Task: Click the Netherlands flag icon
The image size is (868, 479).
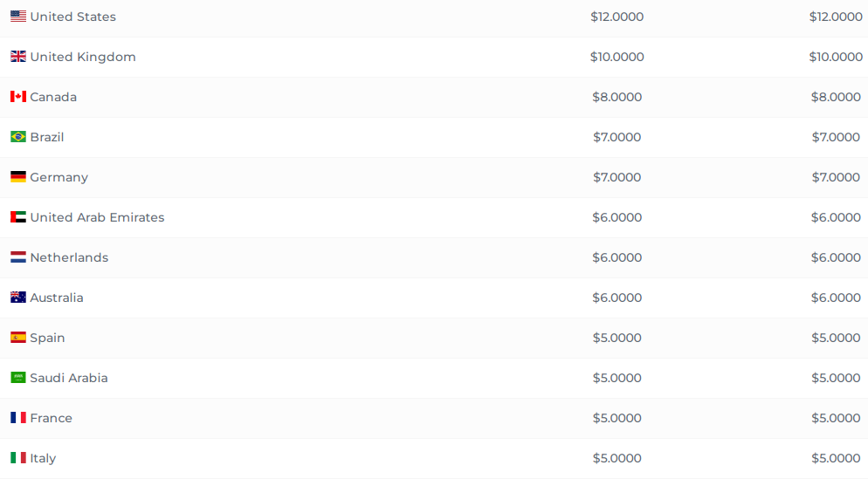Action: pyautogui.click(x=18, y=257)
